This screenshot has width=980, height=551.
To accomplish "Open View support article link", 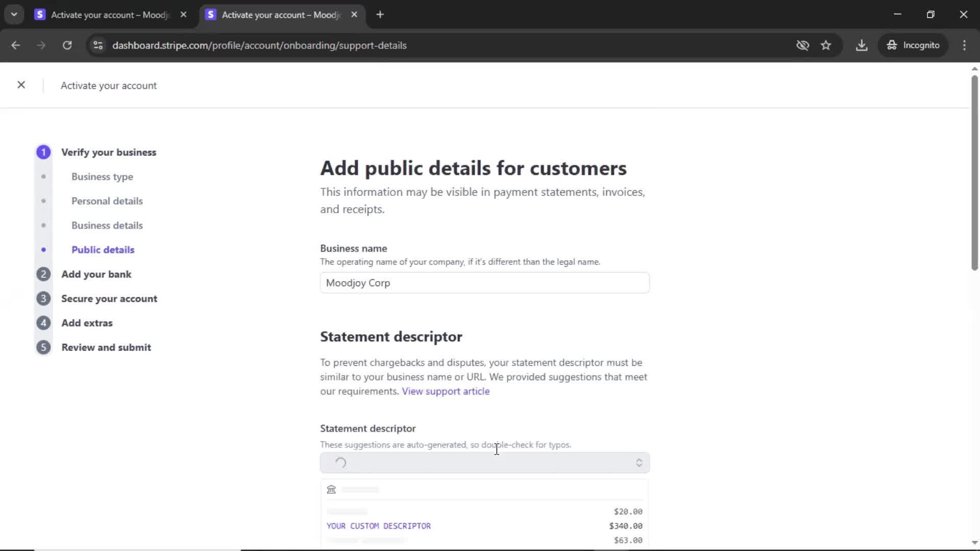I will pos(446,391).
